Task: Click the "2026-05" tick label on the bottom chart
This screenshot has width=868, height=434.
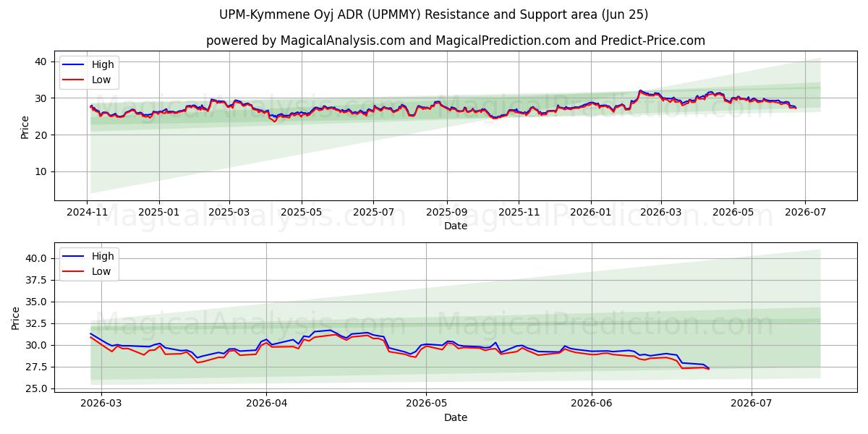Action: [426, 404]
